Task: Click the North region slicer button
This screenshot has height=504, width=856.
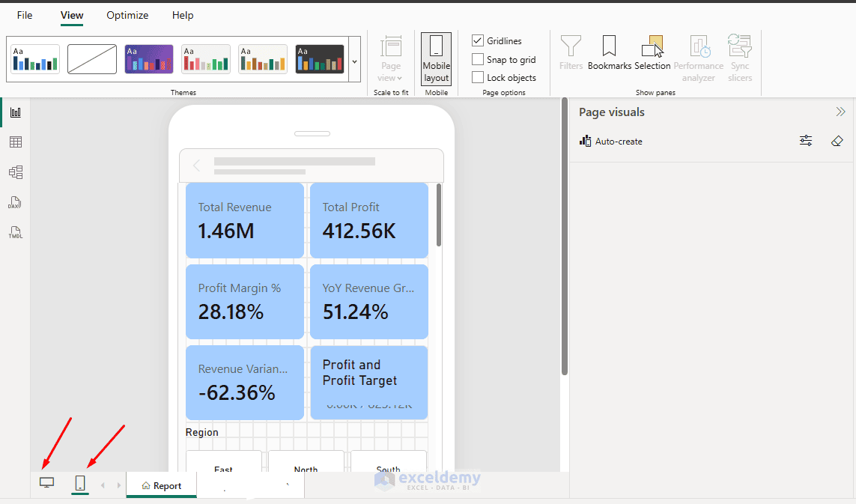Action: click(306, 462)
